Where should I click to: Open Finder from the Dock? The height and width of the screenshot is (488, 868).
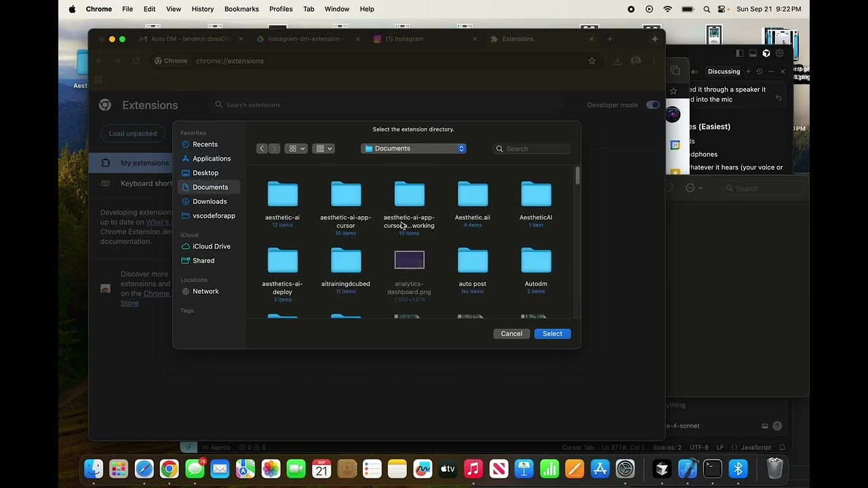tap(94, 468)
